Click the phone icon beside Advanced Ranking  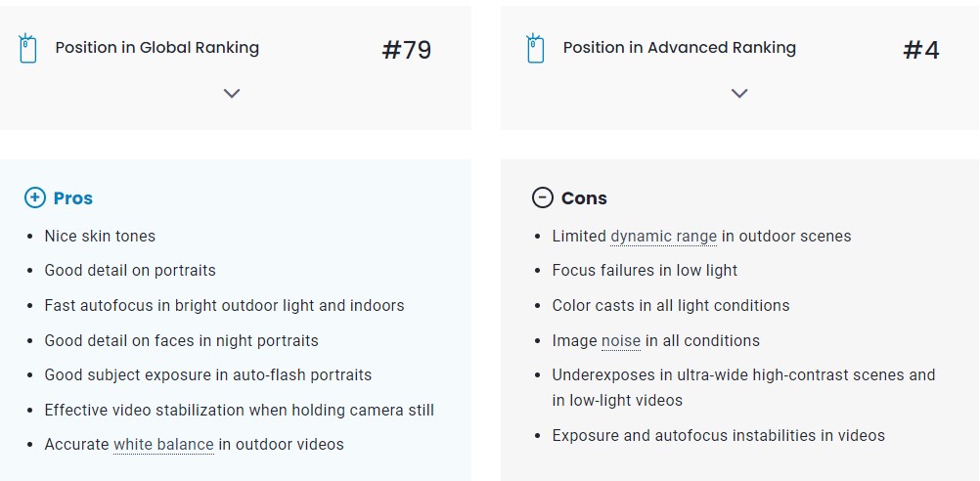535,48
